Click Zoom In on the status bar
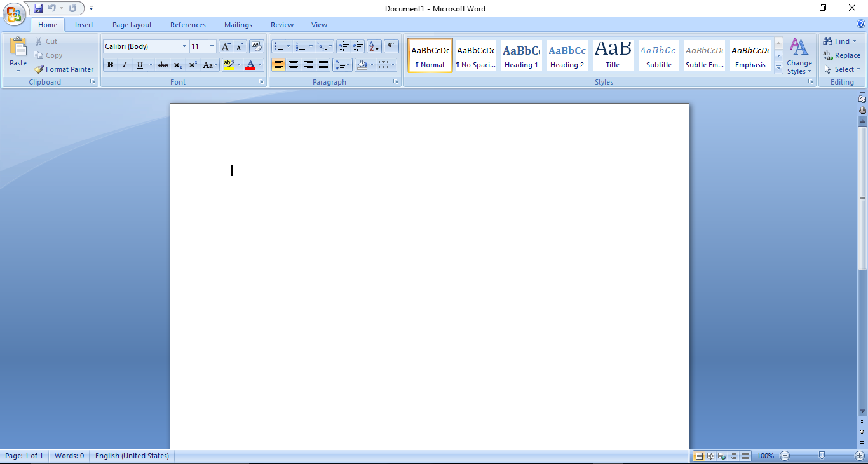The image size is (868, 464). [x=859, y=456]
